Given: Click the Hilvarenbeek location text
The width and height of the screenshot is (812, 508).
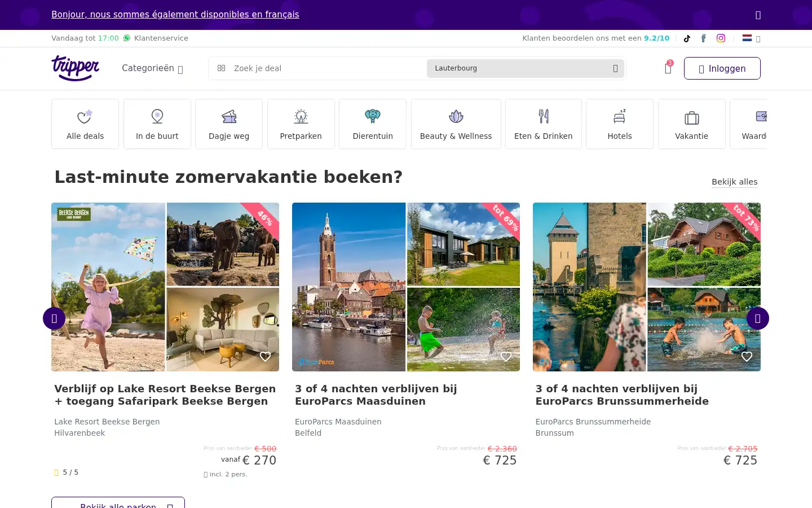Looking at the screenshot, I should (x=80, y=433).
